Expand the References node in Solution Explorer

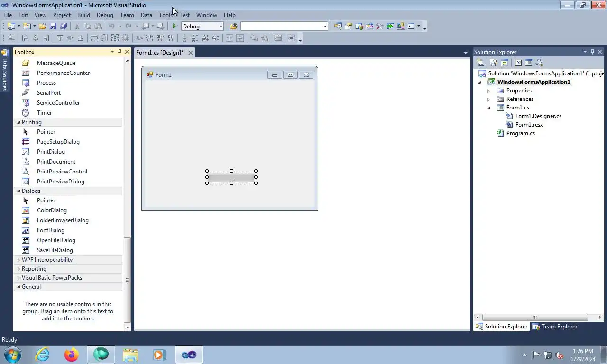pyautogui.click(x=488, y=99)
